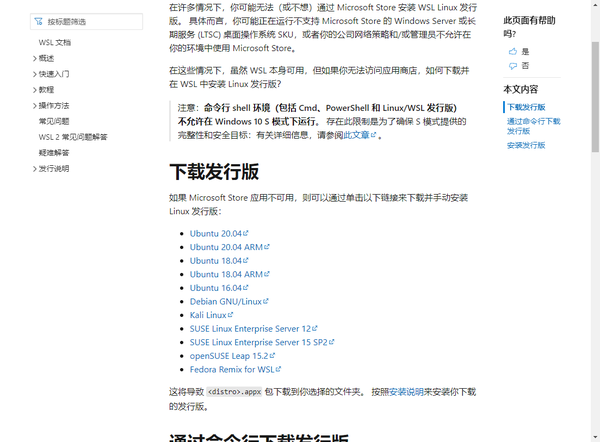
Task: Open the Ubuntu 20.04 ARM download link
Action: click(230, 247)
